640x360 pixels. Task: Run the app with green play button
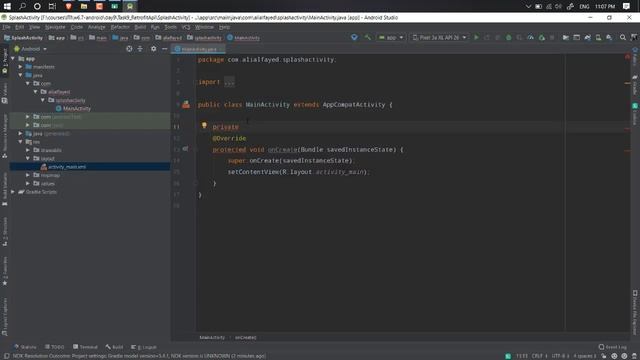[x=476, y=37]
